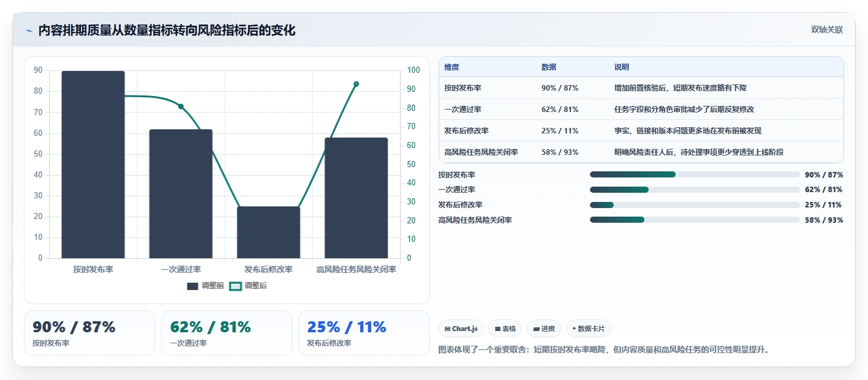Viewport: 868px width, 380px height.
Task: Click table data cell 58% / 93%
Action: pyautogui.click(x=560, y=152)
